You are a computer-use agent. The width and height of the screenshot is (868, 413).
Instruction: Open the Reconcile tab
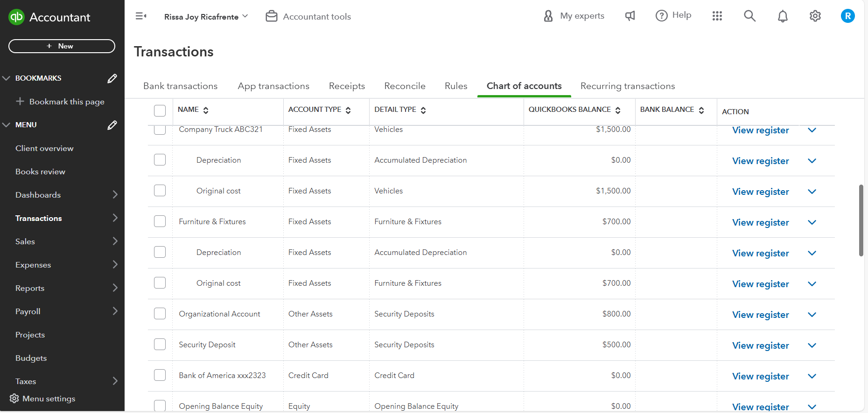pyautogui.click(x=405, y=86)
